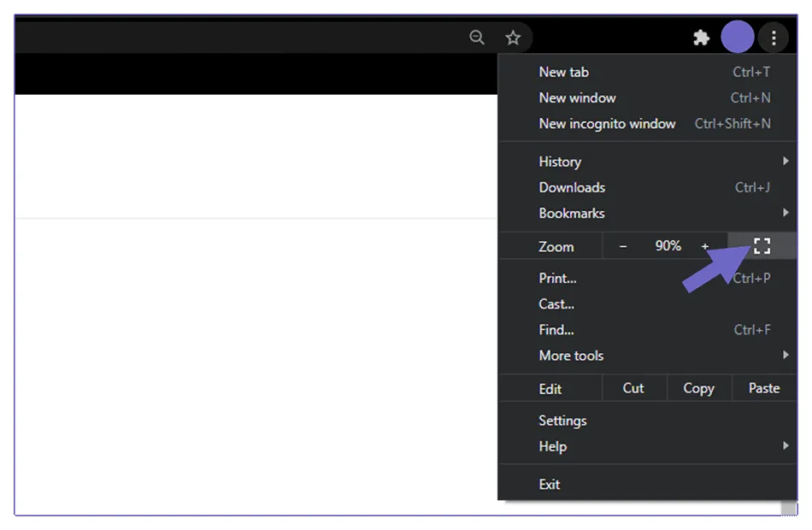
Task: Open the purple profile avatar
Action: [738, 37]
